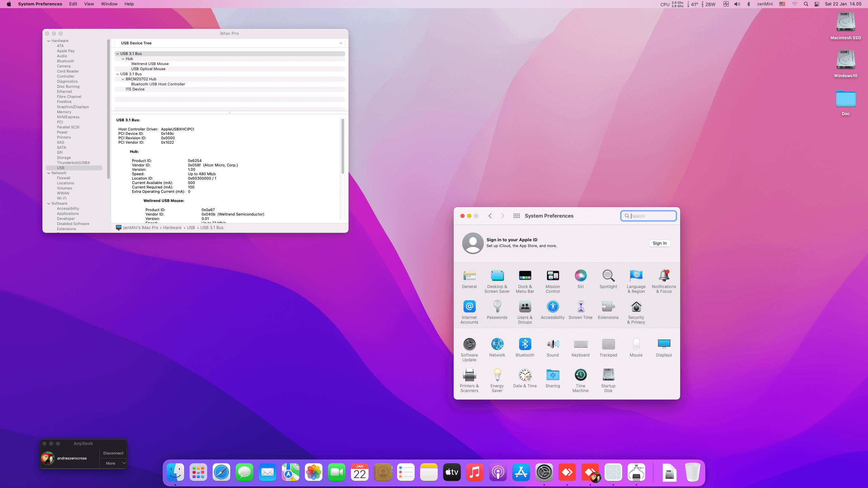Open Control Center in menu bar
This screenshot has width=868, height=488.
(817, 4)
